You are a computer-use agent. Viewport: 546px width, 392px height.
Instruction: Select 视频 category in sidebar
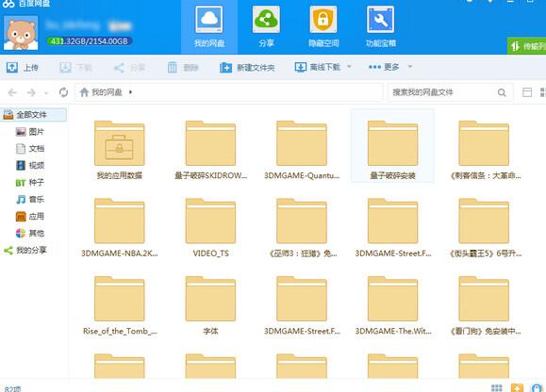tap(30, 165)
